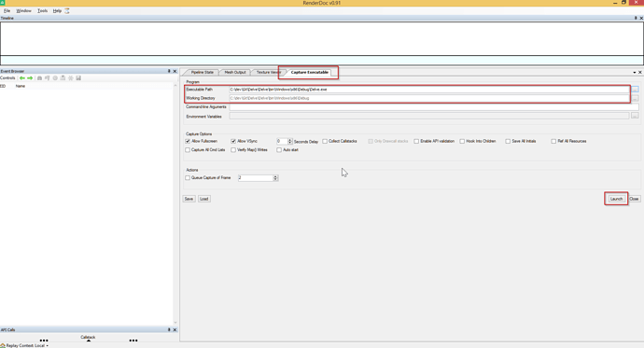Browse for Executable Path with ellipsis button

tap(635, 89)
